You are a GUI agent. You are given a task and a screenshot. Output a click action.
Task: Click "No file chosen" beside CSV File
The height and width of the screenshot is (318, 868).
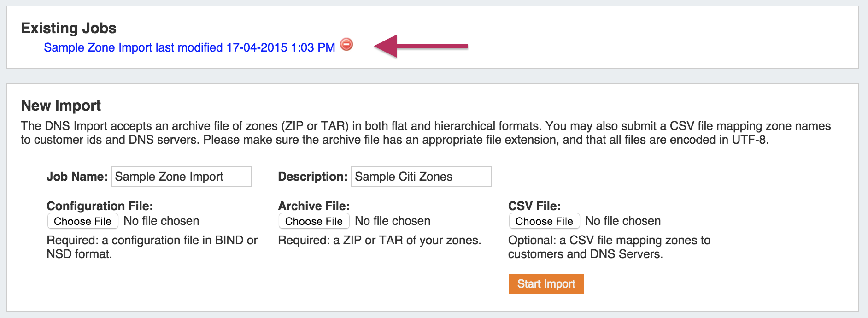pos(623,221)
